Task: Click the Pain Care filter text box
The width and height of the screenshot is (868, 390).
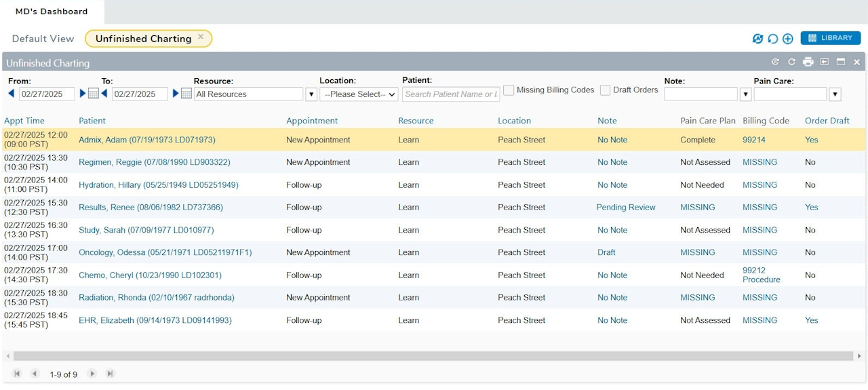Action: 790,94
